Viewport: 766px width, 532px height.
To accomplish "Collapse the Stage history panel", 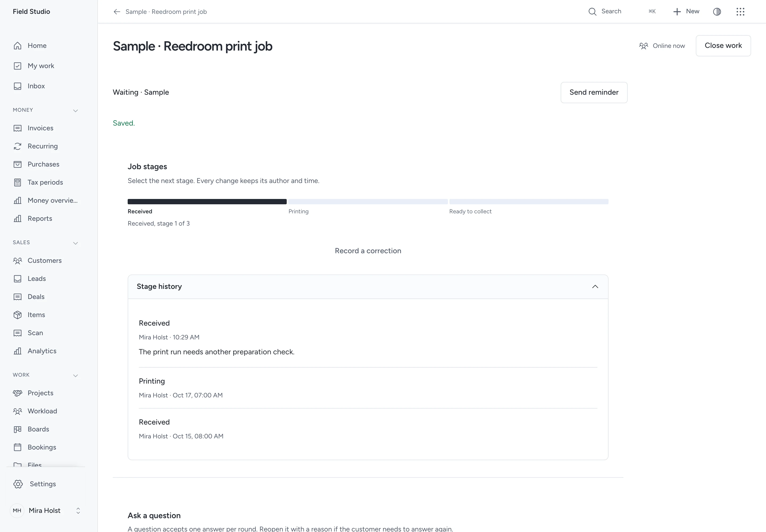I will (x=368, y=287).
